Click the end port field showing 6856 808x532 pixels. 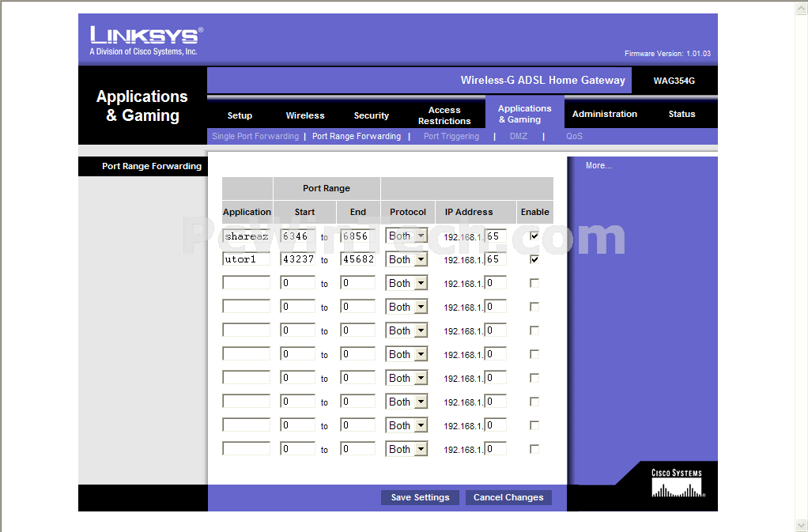coord(357,236)
